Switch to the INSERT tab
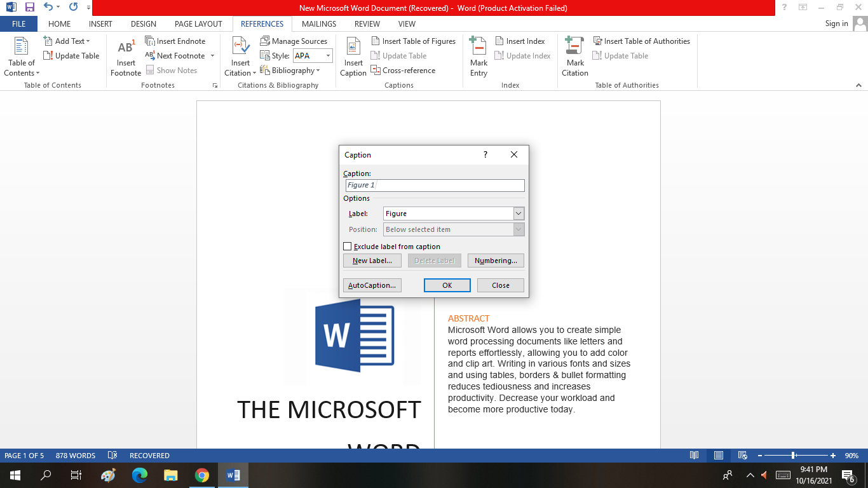Viewport: 868px width, 488px height. [100, 24]
